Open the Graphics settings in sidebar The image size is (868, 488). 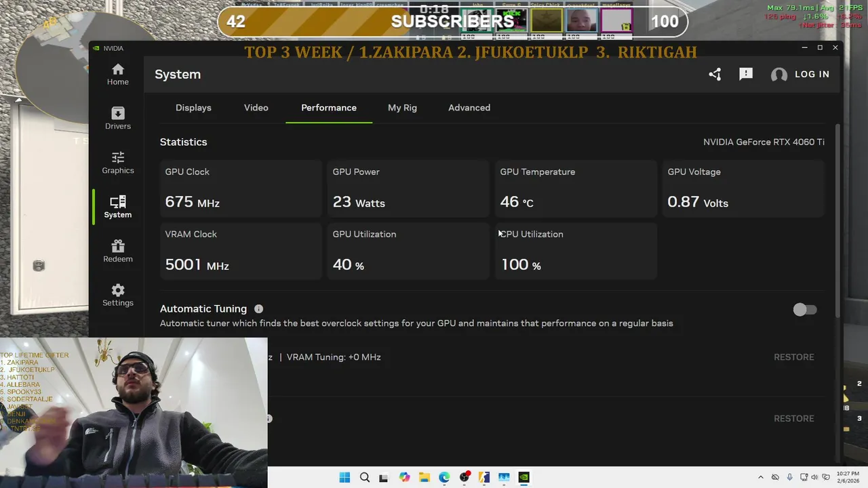coord(117,163)
